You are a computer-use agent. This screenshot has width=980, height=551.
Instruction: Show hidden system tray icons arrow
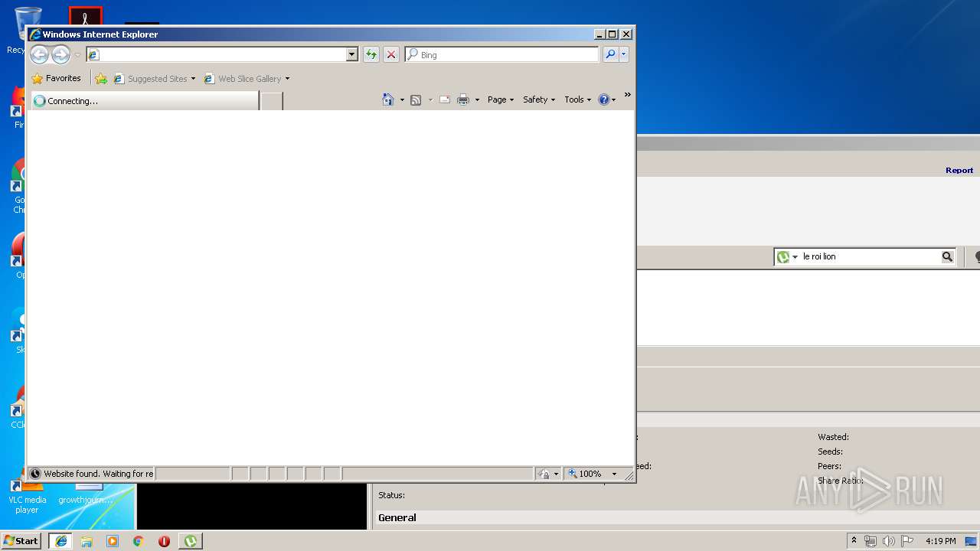pos(854,540)
